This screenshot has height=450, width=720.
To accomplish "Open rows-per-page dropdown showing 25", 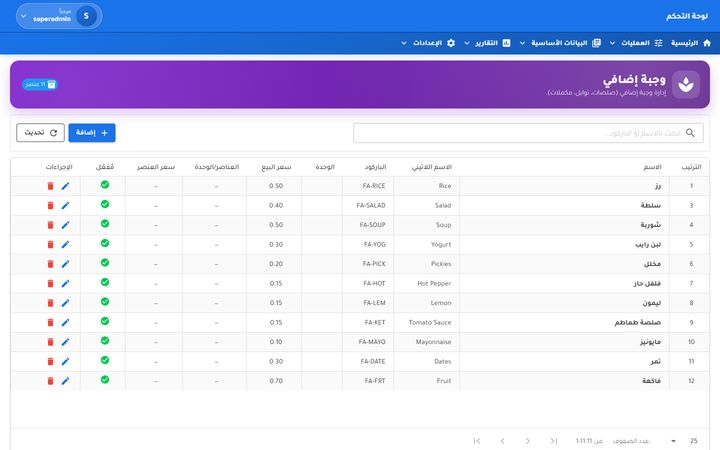I will click(685, 441).
